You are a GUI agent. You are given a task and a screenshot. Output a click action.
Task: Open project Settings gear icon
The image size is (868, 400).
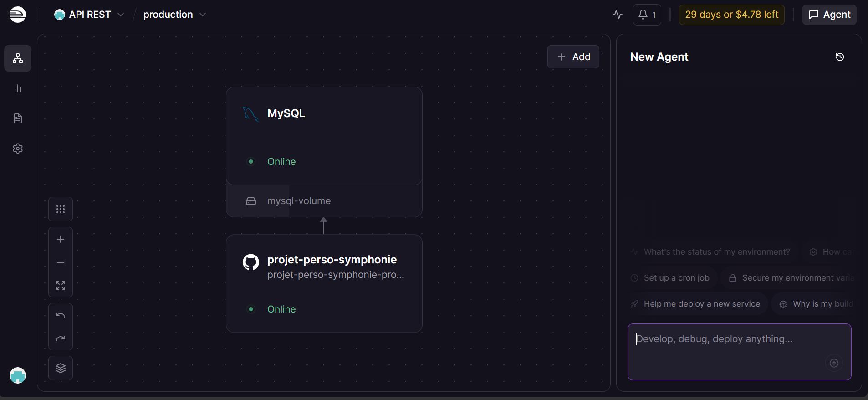[18, 149]
